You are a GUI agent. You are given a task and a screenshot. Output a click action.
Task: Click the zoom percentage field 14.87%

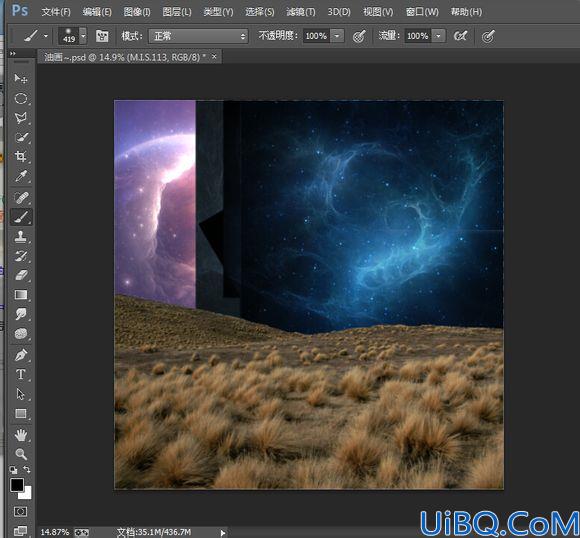[x=54, y=532]
